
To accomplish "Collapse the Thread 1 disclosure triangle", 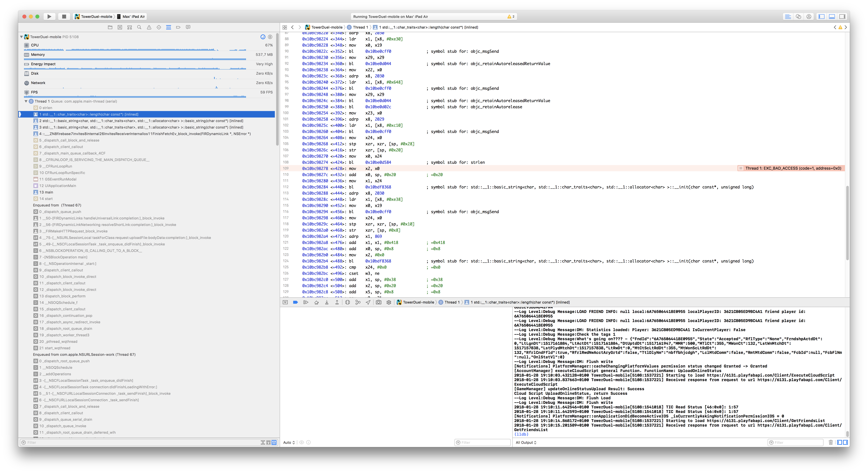I will [26, 101].
